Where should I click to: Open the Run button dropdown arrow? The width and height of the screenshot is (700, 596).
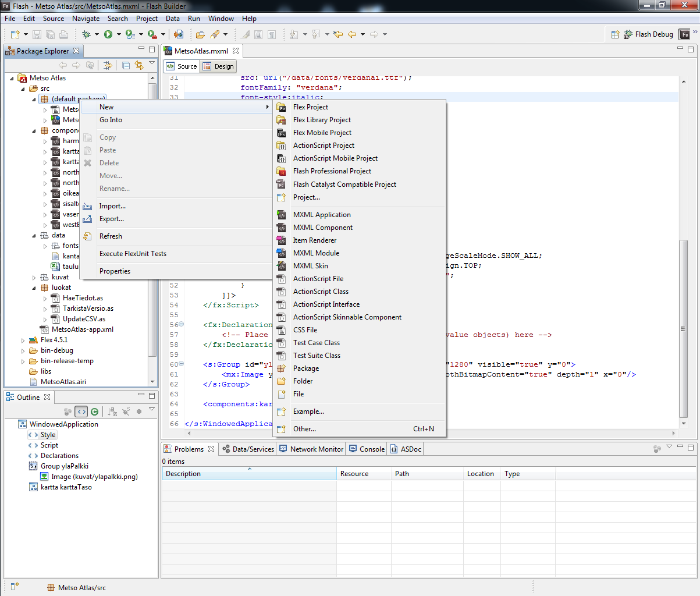point(119,34)
